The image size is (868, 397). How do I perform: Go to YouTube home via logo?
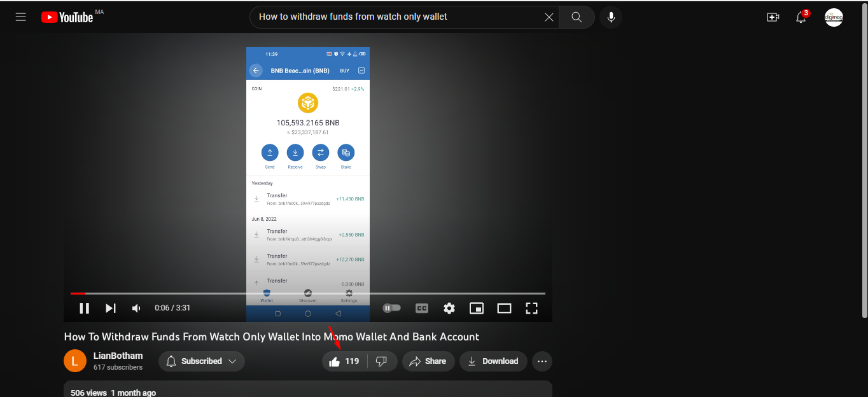(67, 17)
